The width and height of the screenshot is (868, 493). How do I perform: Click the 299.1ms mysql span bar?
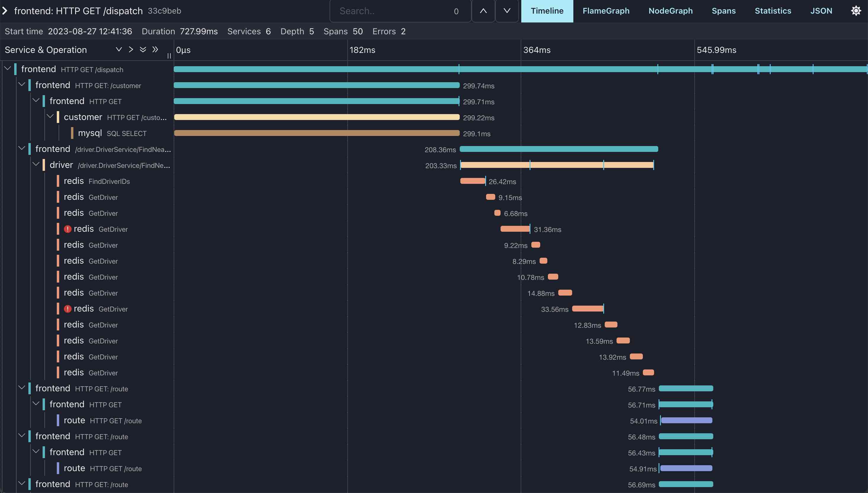pyautogui.click(x=317, y=133)
